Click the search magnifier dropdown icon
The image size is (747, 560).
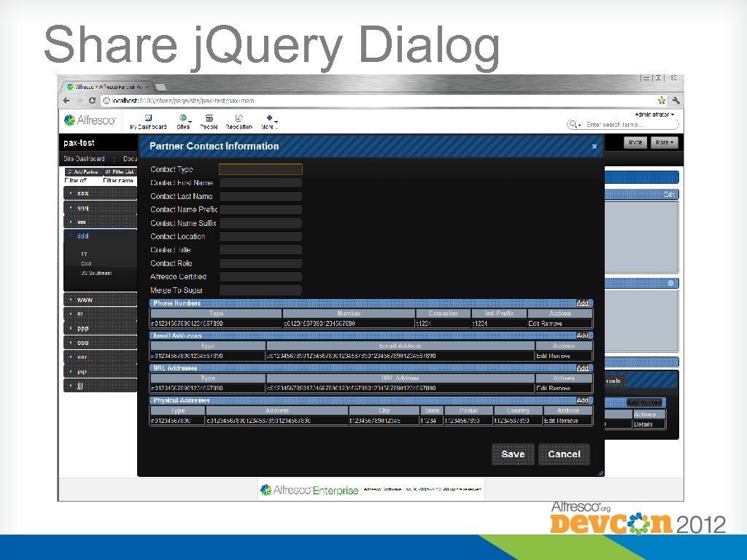574,124
